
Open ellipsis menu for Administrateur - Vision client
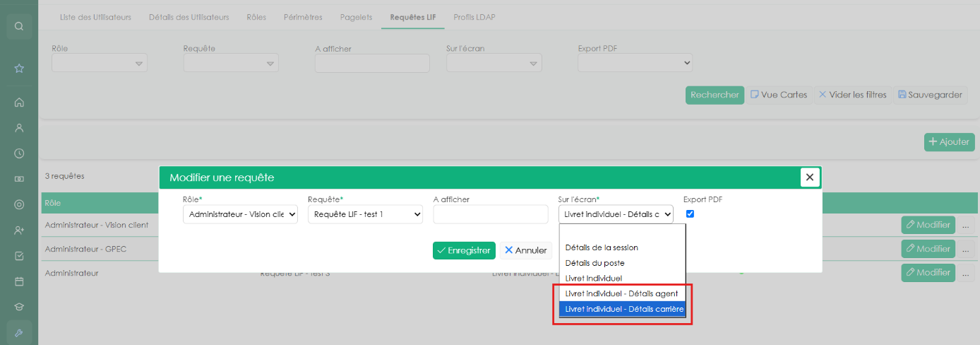[x=965, y=225]
